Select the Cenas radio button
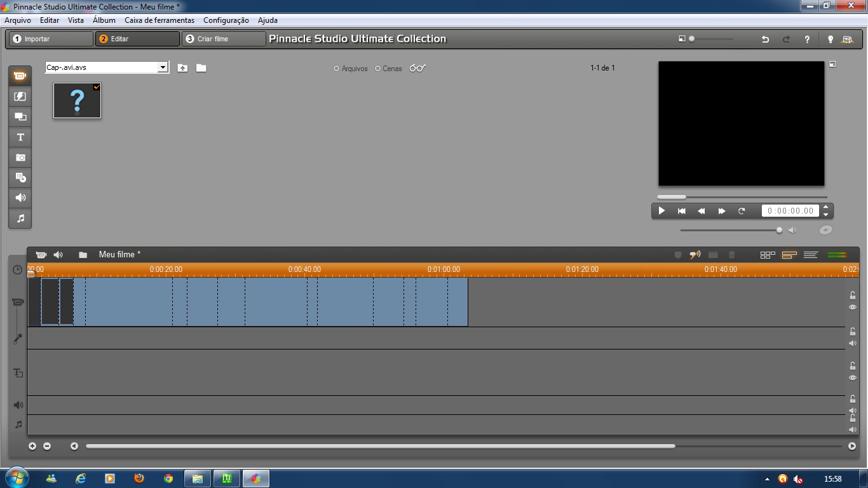This screenshot has height=488, width=868. tap(377, 69)
